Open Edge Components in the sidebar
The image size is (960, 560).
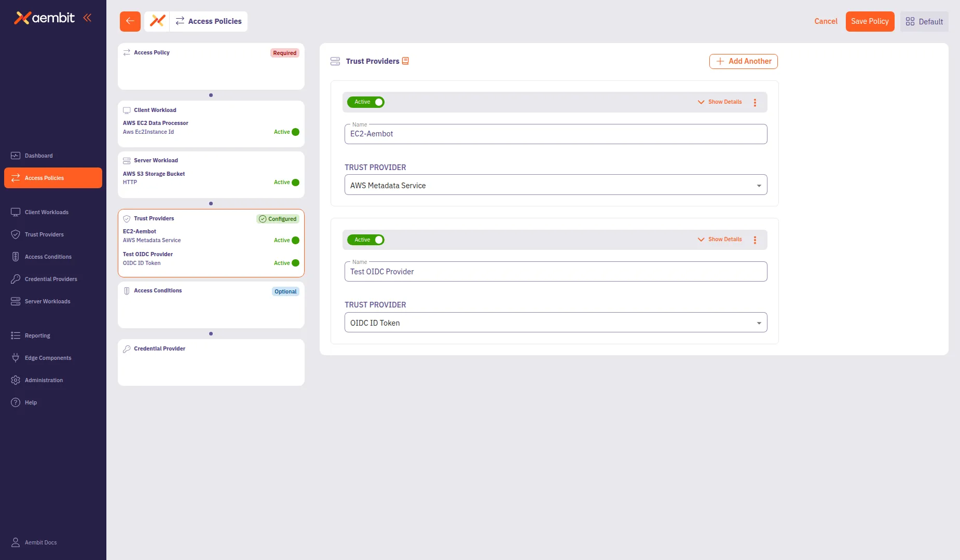coord(48,358)
